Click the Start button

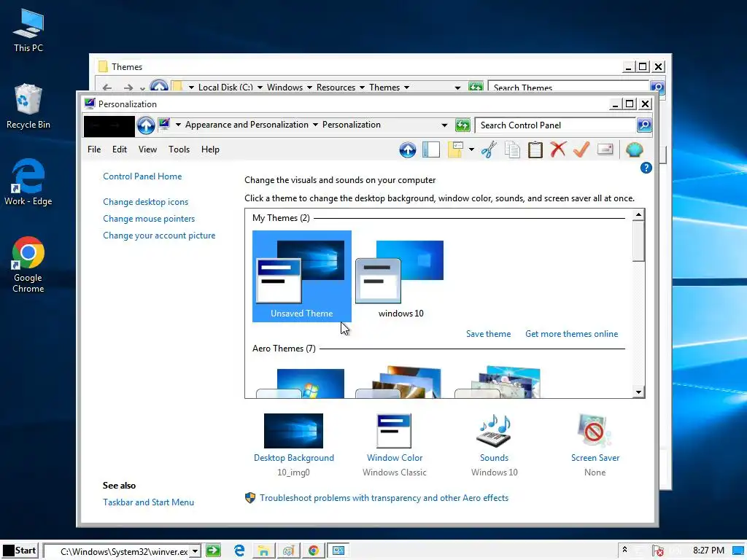coord(20,551)
